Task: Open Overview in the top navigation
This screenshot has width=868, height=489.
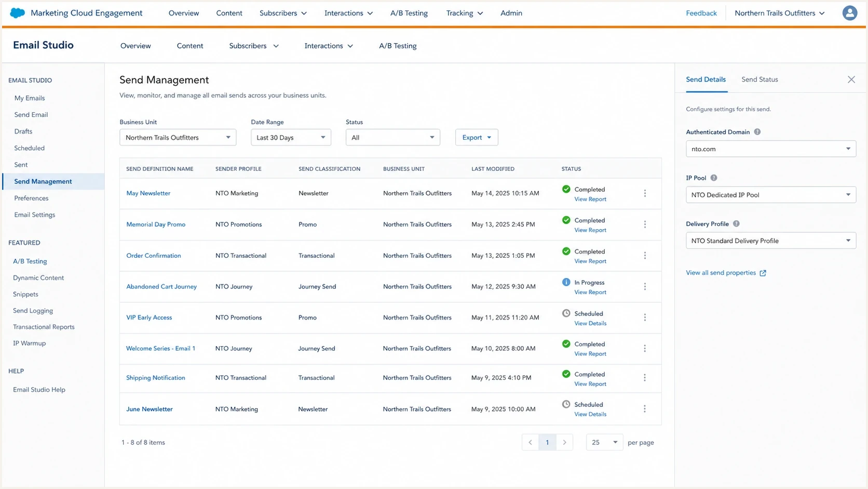Action: [x=184, y=13]
